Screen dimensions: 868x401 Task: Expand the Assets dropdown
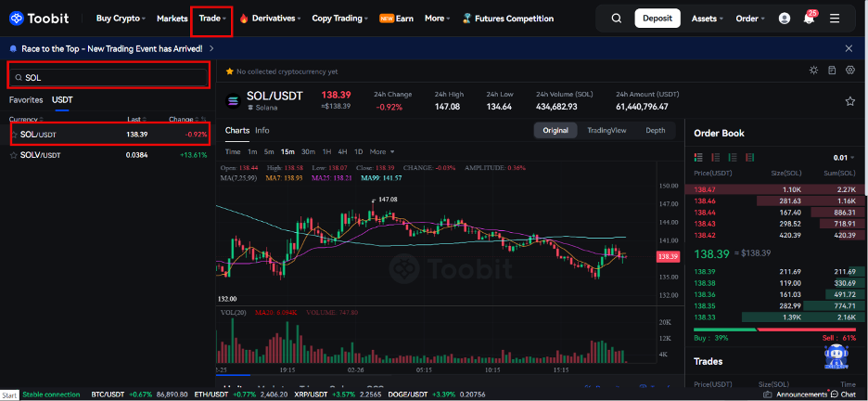tap(709, 18)
